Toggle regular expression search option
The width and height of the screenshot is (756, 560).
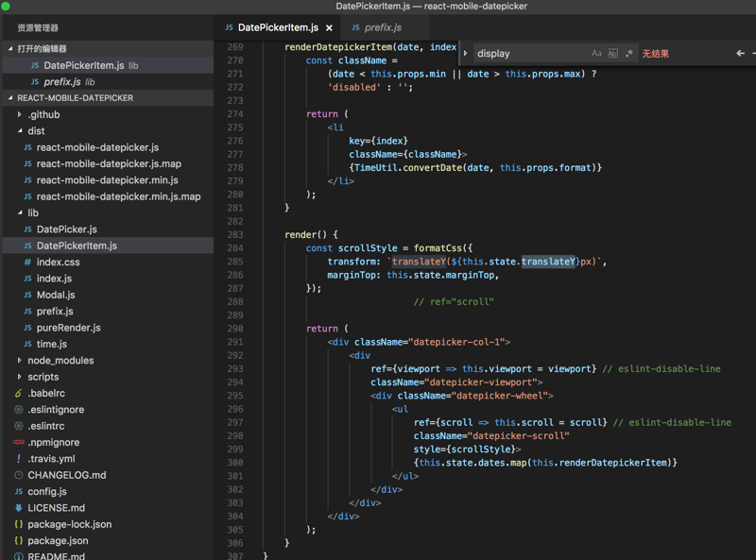[x=628, y=54]
